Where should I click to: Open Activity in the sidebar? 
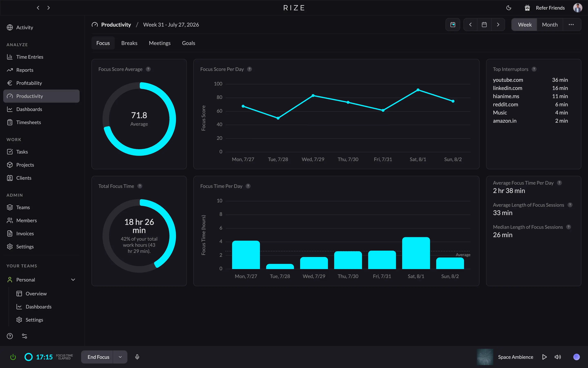(41, 28)
